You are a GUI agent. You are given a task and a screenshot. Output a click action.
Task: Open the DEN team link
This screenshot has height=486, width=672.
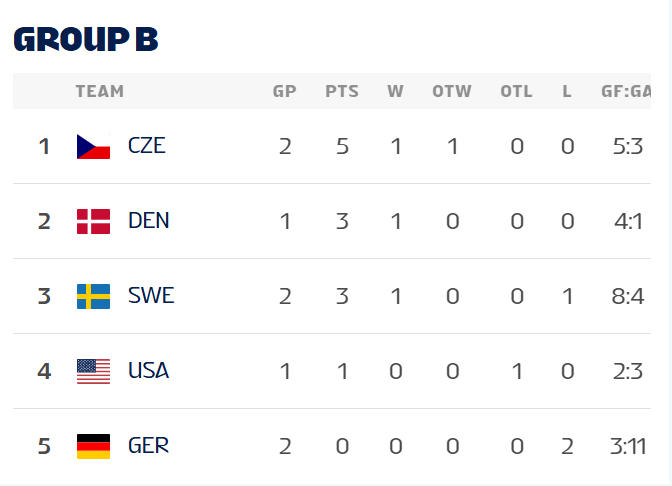148,221
